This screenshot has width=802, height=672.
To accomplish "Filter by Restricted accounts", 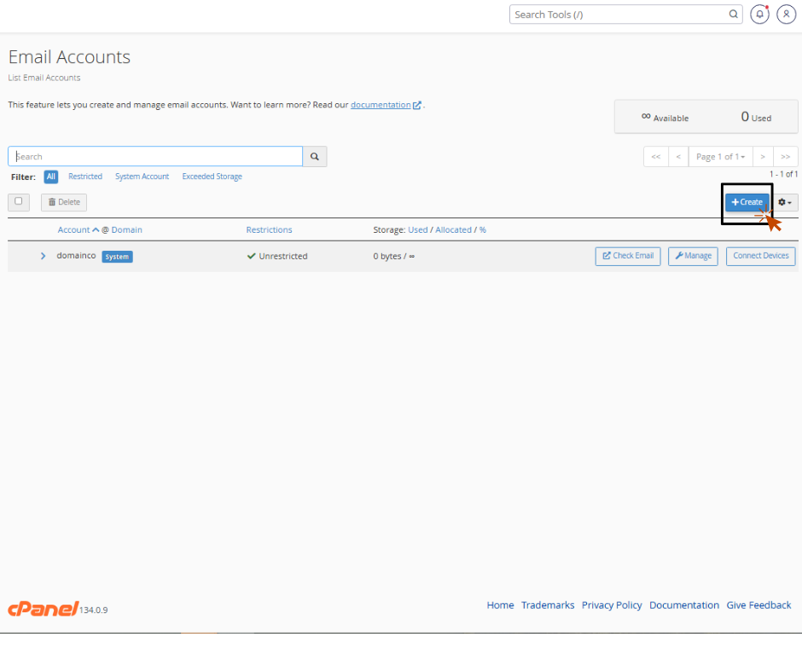I will [85, 177].
